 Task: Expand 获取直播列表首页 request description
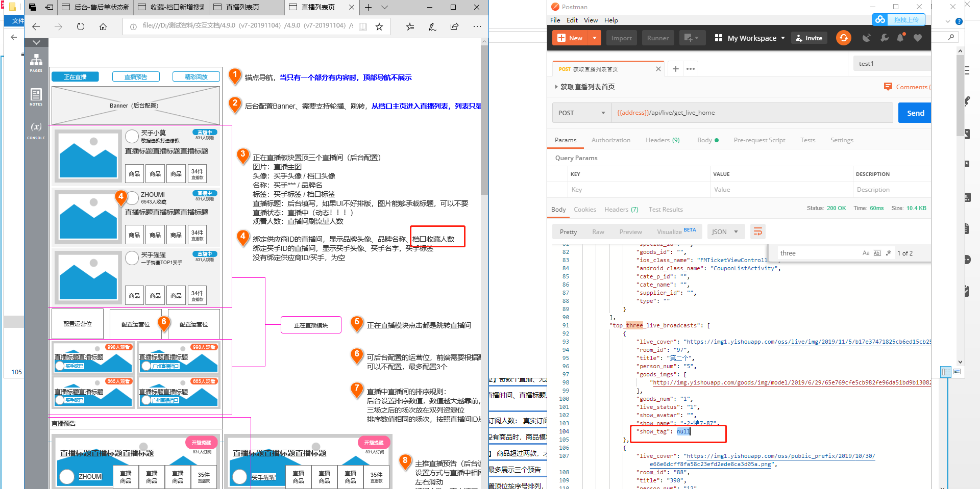click(x=556, y=87)
